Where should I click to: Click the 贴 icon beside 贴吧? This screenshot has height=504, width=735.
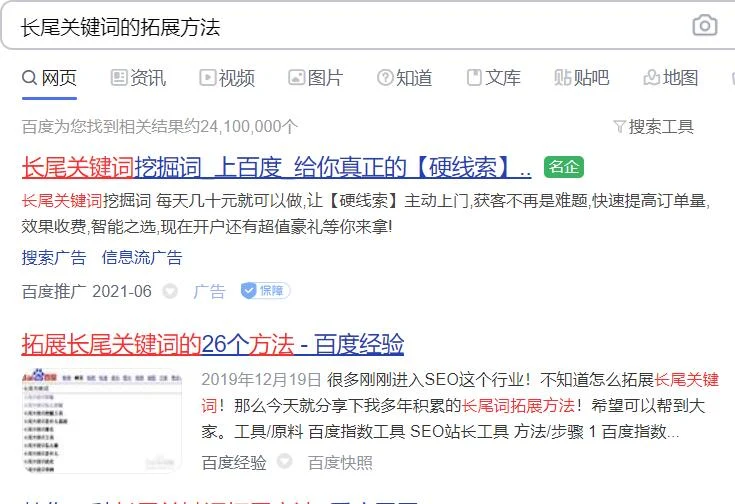tap(562, 77)
